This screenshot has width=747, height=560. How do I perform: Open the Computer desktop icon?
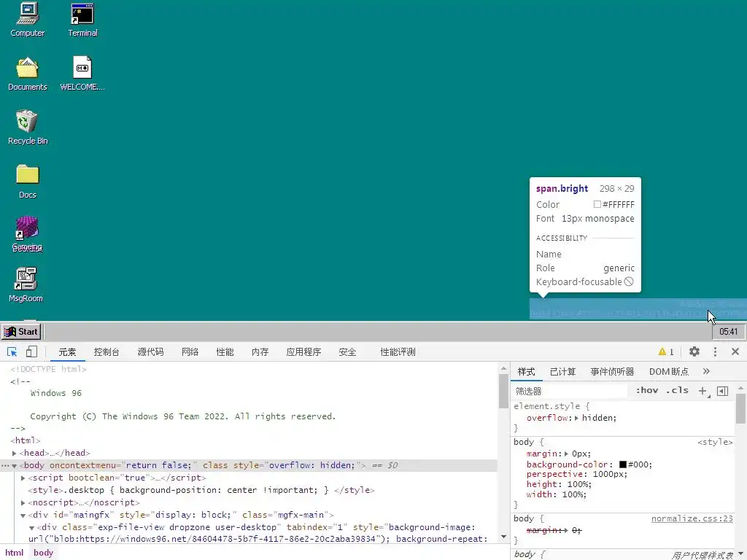click(27, 20)
